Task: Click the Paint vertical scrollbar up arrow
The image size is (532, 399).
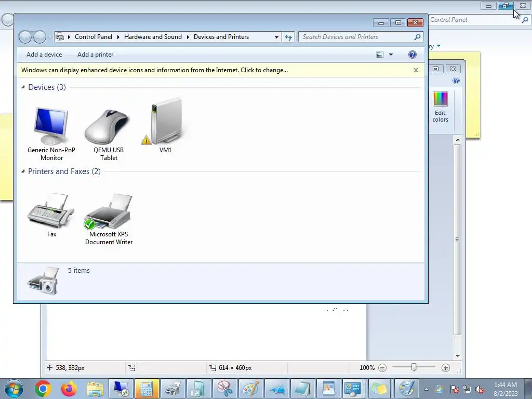Action: point(458,139)
